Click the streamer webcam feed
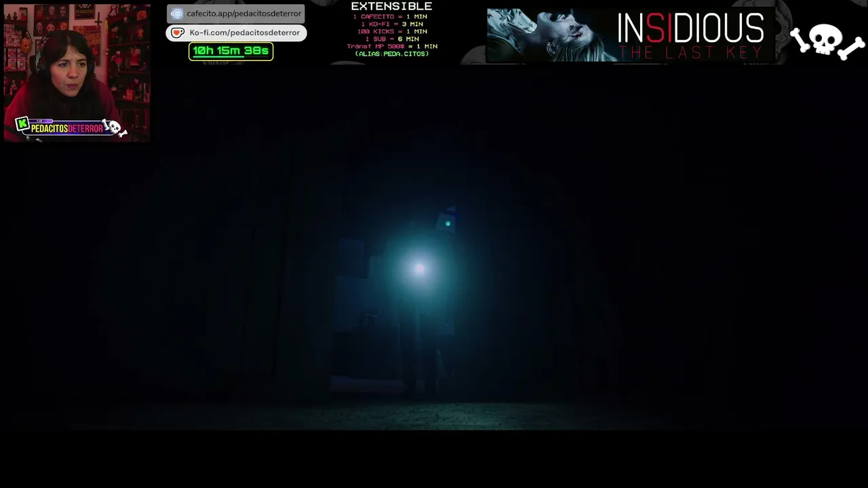 (x=77, y=73)
